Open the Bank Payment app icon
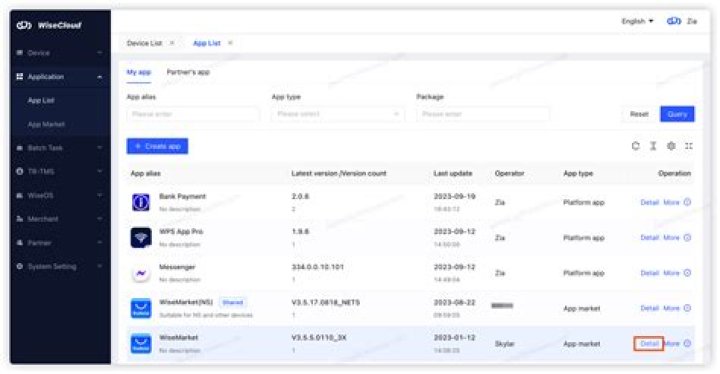 141,202
